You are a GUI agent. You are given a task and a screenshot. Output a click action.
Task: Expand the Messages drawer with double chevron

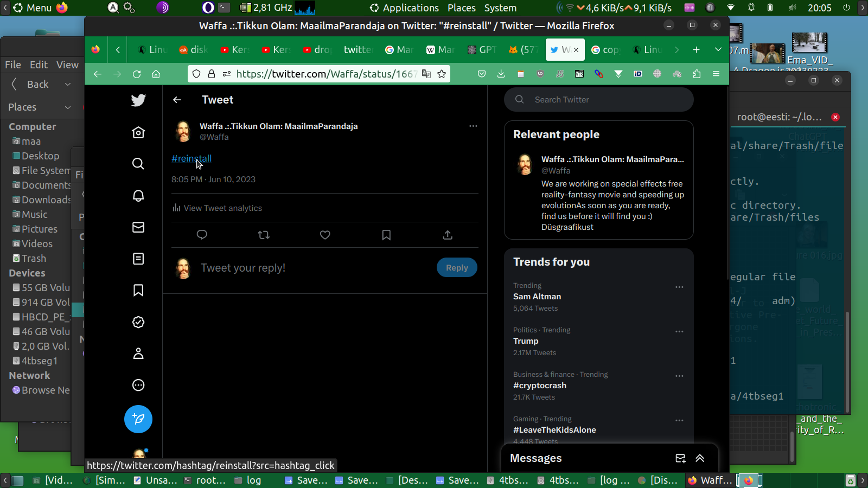700,458
